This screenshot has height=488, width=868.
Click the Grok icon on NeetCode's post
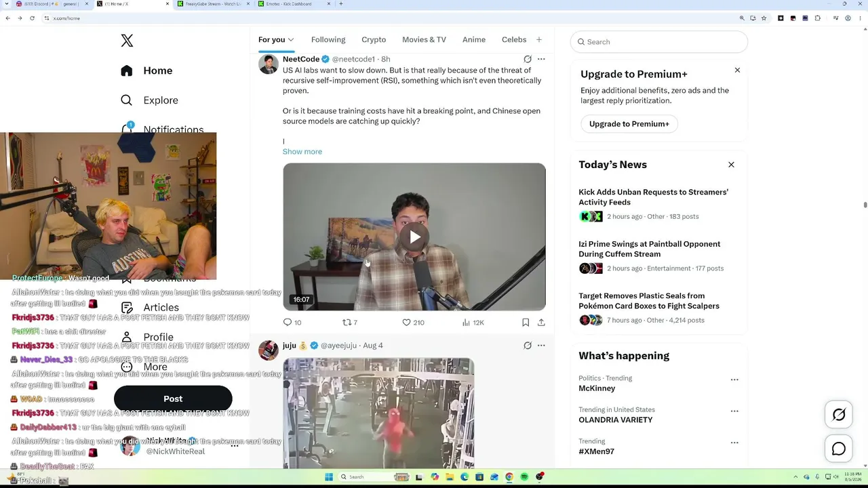tap(528, 59)
